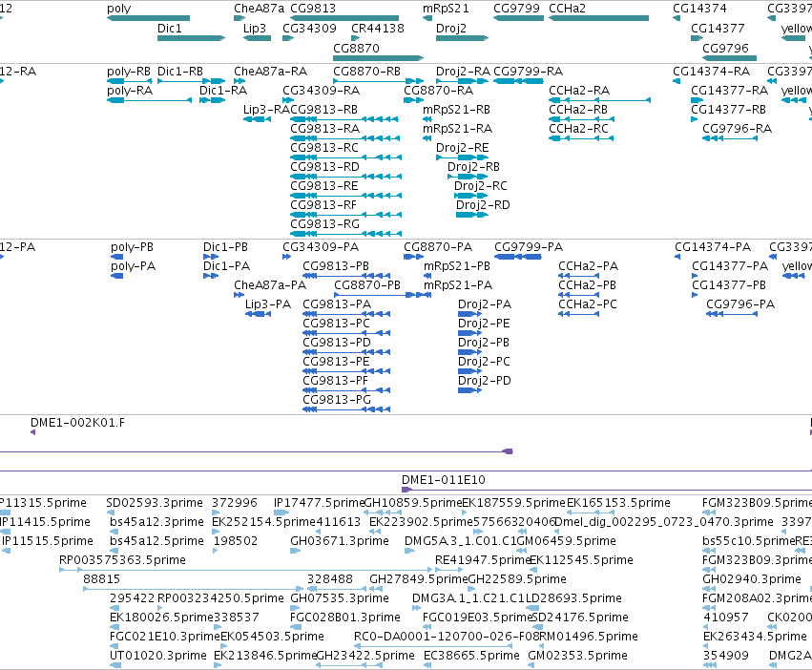The image size is (812, 670).
Task: Click protein CCHa2-PA
Action: pos(579,276)
